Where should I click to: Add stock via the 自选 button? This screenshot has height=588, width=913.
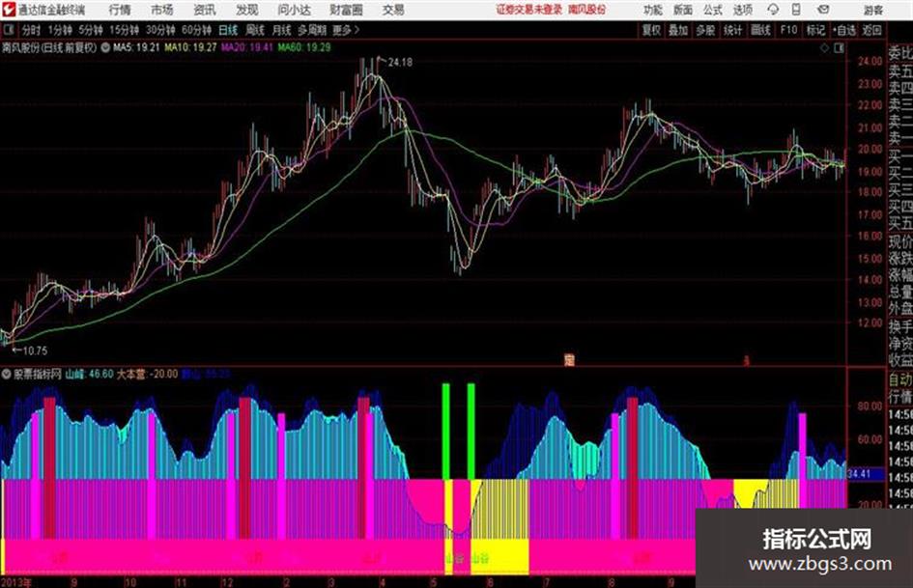[843, 30]
